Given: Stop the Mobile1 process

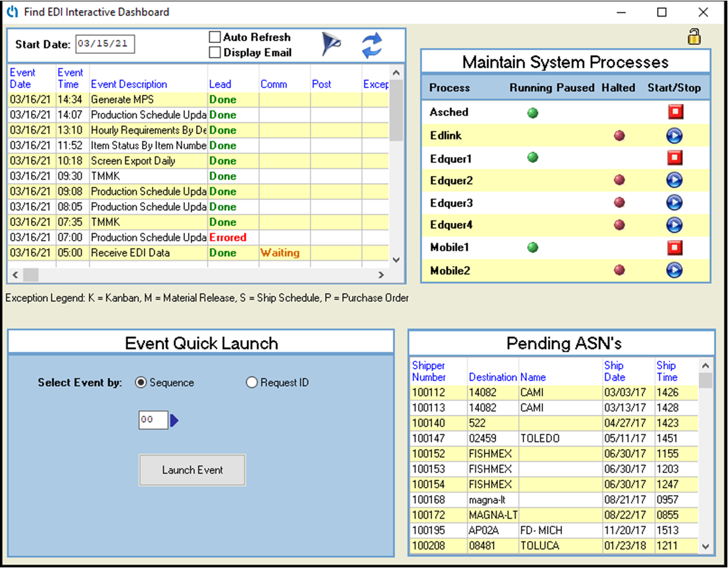Looking at the screenshot, I should pyautogui.click(x=675, y=247).
